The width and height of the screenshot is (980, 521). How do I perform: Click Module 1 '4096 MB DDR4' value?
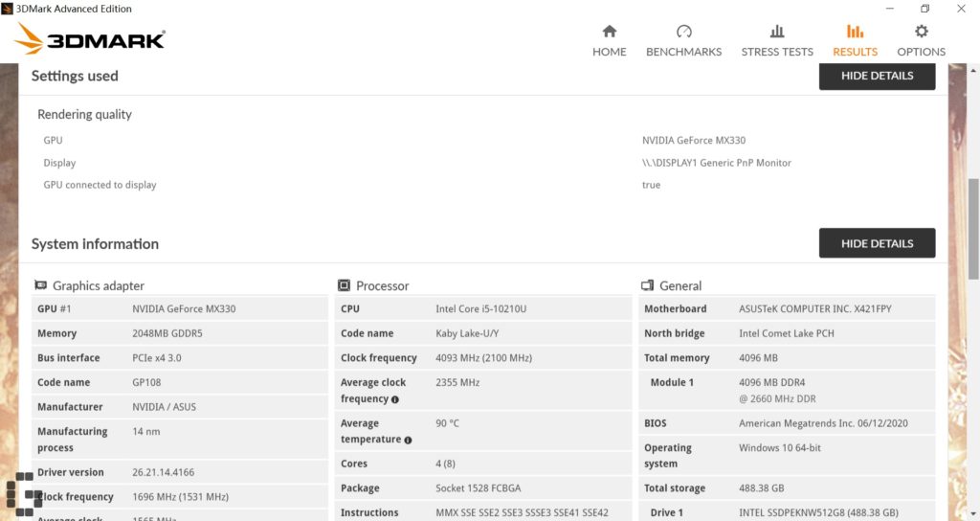[x=772, y=382]
